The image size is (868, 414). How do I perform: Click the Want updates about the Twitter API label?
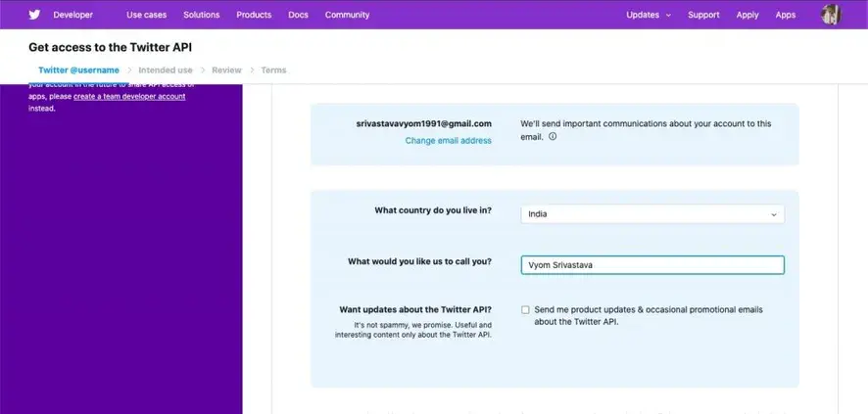pyautogui.click(x=415, y=310)
